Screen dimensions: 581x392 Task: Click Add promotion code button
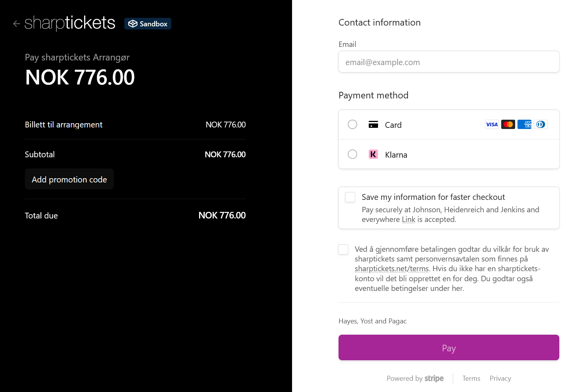coord(69,179)
